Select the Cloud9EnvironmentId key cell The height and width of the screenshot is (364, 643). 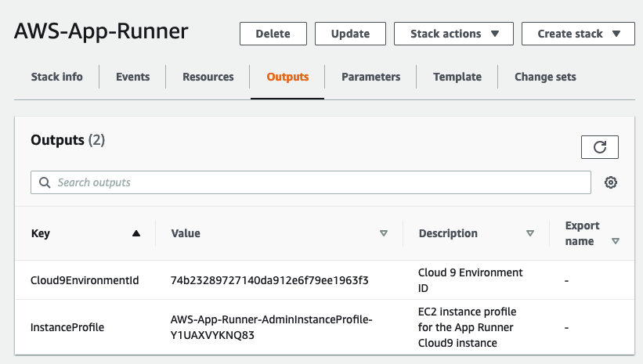pos(85,280)
